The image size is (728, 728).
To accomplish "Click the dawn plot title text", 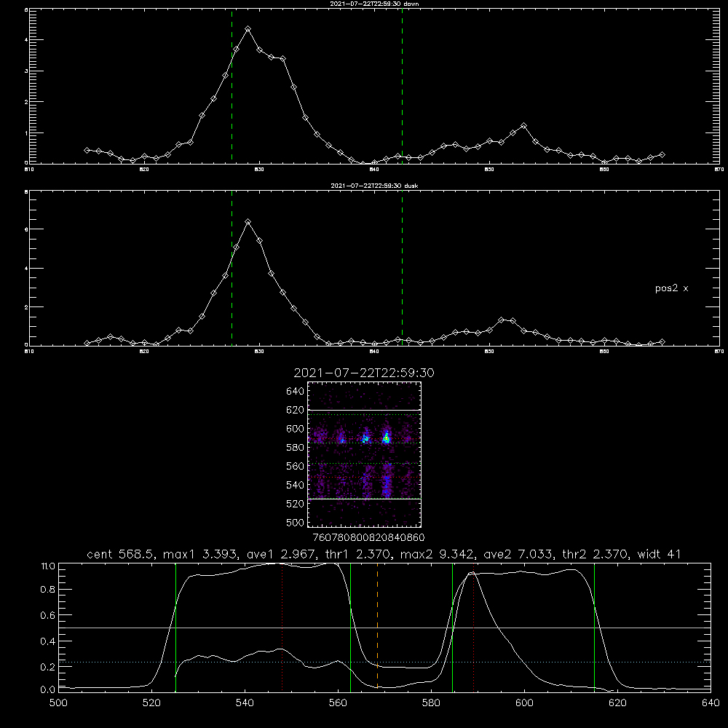I will [x=374, y=4].
